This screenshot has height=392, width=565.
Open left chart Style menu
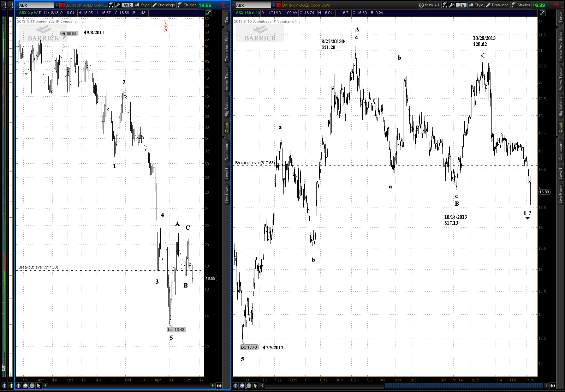tap(143, 5)
